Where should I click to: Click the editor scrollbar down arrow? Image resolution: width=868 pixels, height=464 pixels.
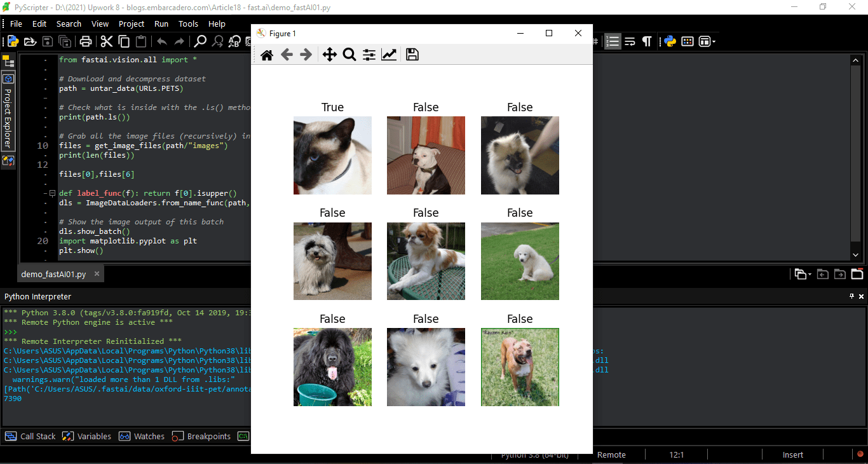(x=855, y=254)
